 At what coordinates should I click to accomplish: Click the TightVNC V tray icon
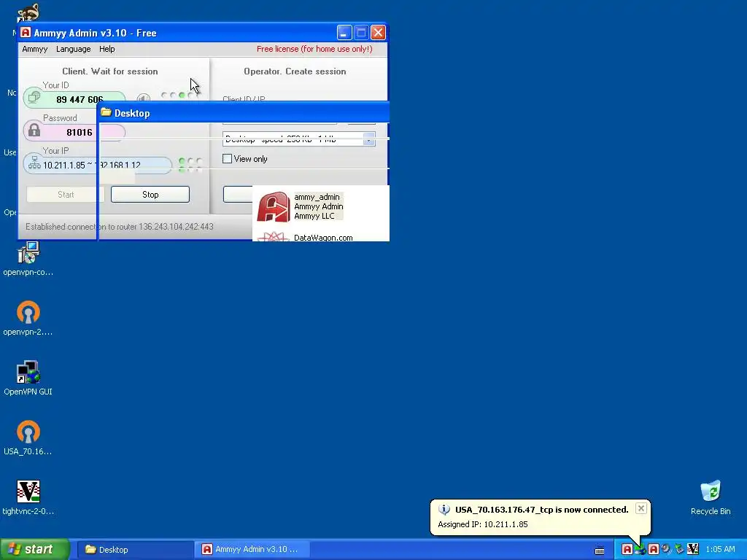click(693, 550)
